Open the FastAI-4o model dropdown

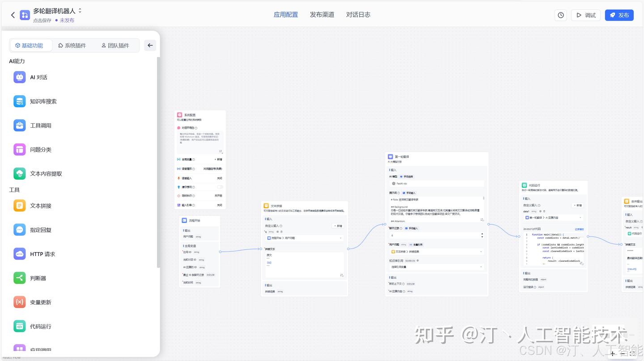click(x=436, y=183)
